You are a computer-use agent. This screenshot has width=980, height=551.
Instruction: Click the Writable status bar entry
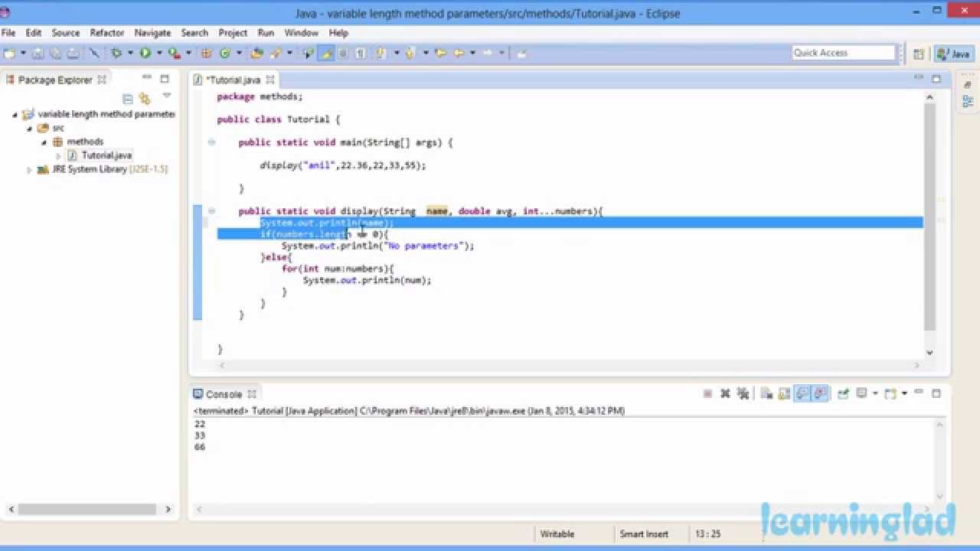[557, 534]
